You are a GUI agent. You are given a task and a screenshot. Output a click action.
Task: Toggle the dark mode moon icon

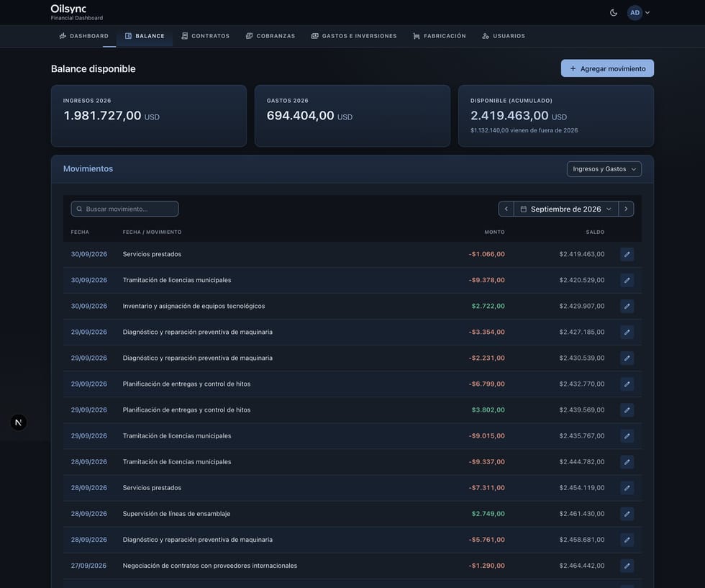613,13
